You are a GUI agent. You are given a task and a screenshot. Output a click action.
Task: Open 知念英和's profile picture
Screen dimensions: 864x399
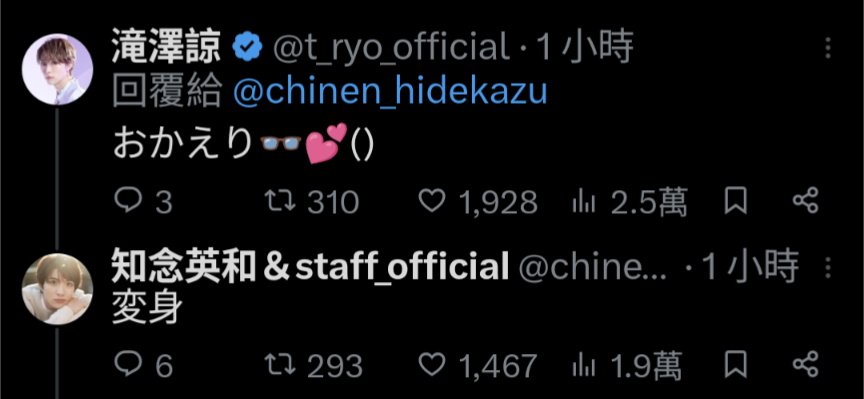tap(57, 289)
